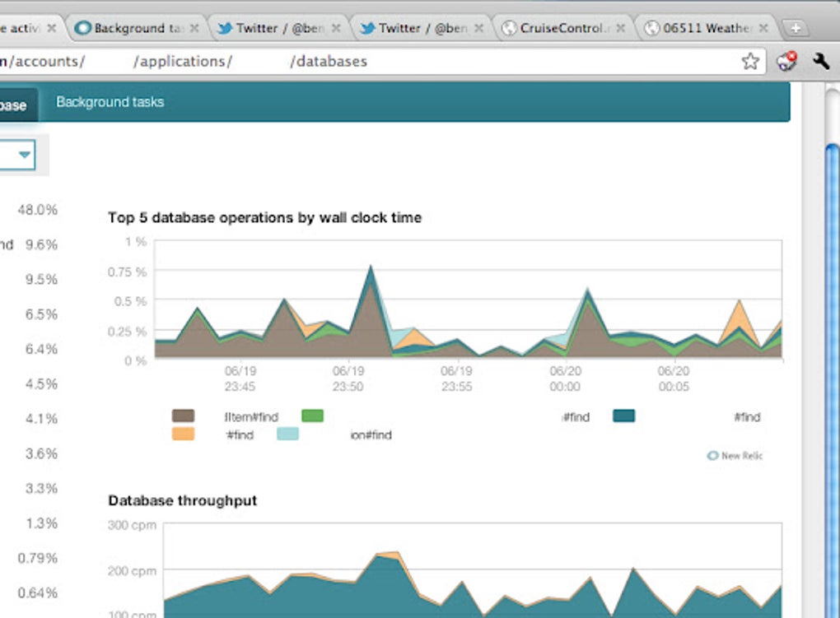Click the bookmark star in the address bar
This screenshot has height=618, width=840.
750,60
